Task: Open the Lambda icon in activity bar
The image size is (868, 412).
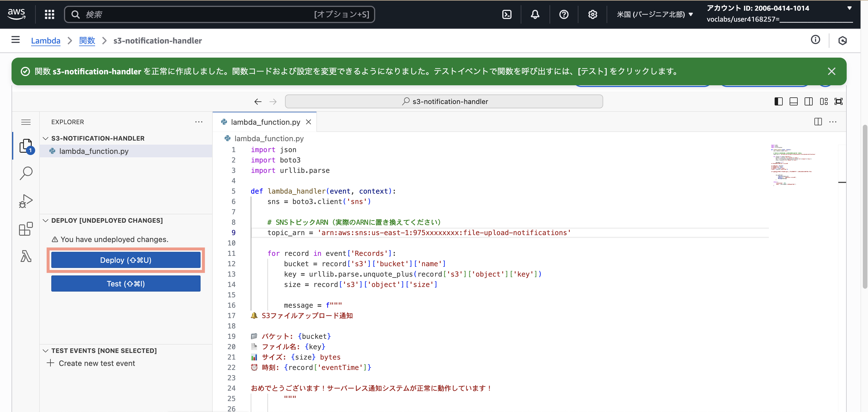Action: [26, 256]
